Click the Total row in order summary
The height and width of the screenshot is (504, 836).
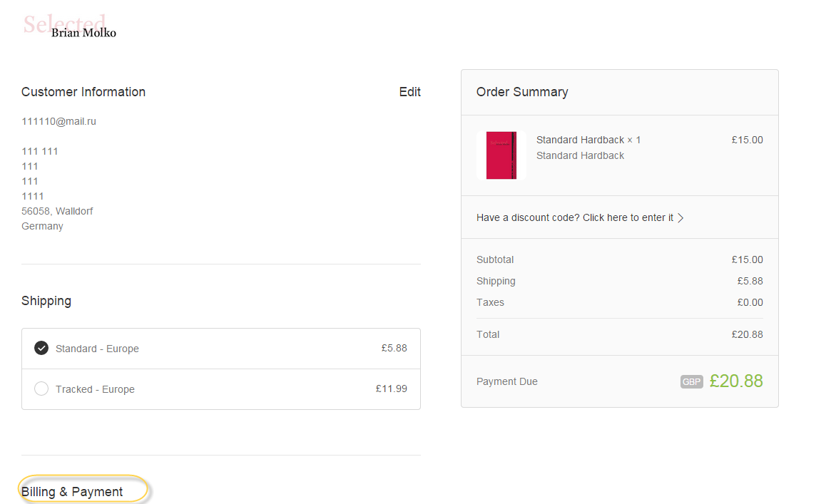pyautogui.click(x=620, y=334)
